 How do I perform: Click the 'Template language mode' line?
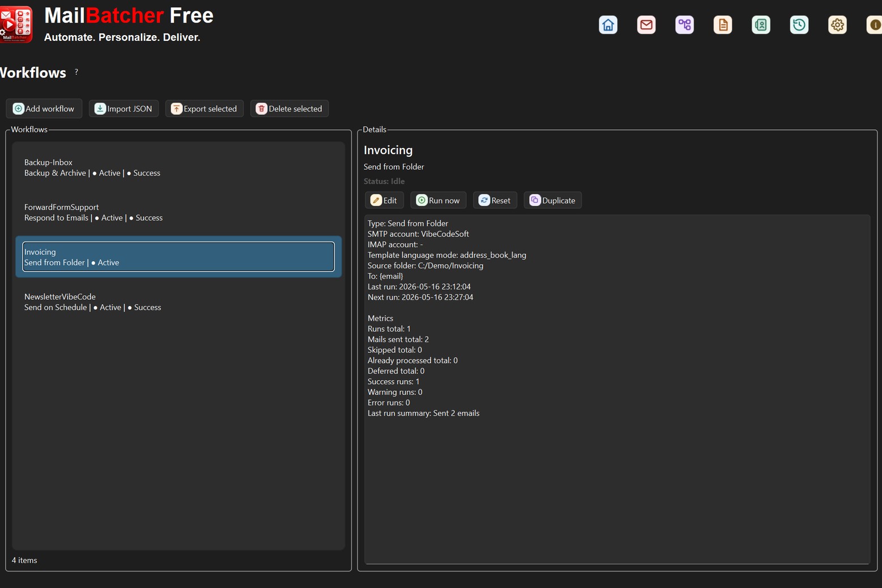coord(447,255)
